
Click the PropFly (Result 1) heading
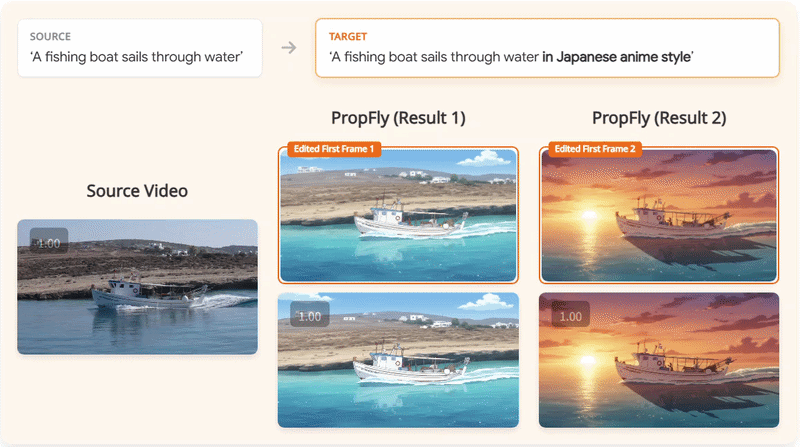click(398, 118)
